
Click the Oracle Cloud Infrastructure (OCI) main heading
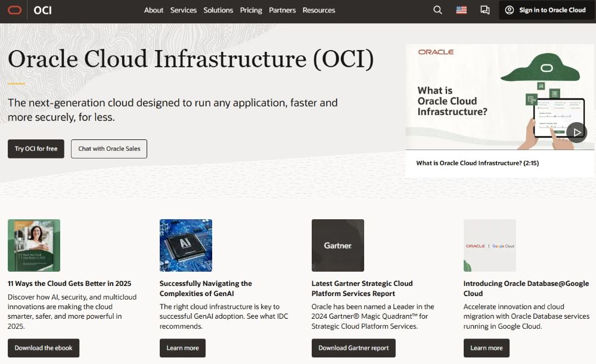click(x=191, y=59)
